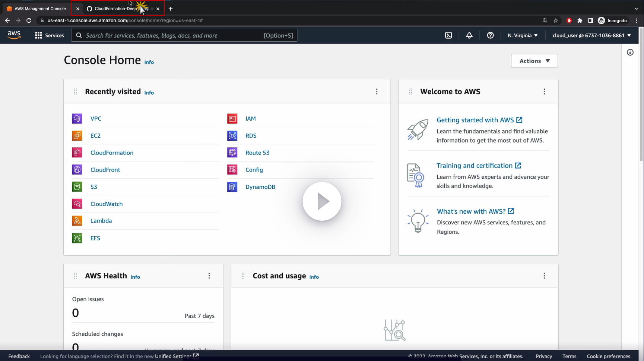644x361 pixels.
Task: Reload the page
Action: click(29, 20)
